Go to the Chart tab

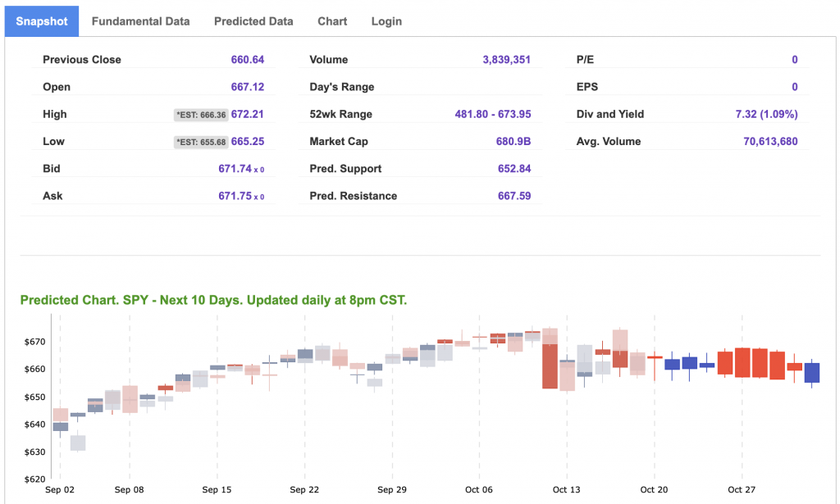pos(332,21)
